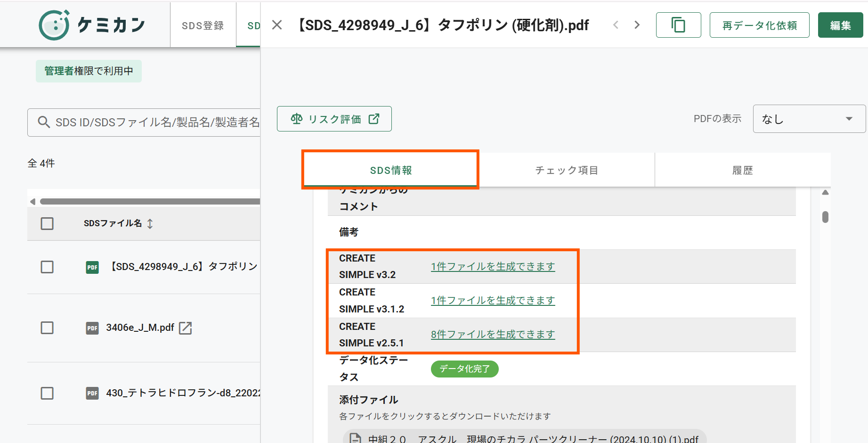Click the 管理者権限で利用中 badge
This screenshot has width=868, height=443.
tap(89, 71)
